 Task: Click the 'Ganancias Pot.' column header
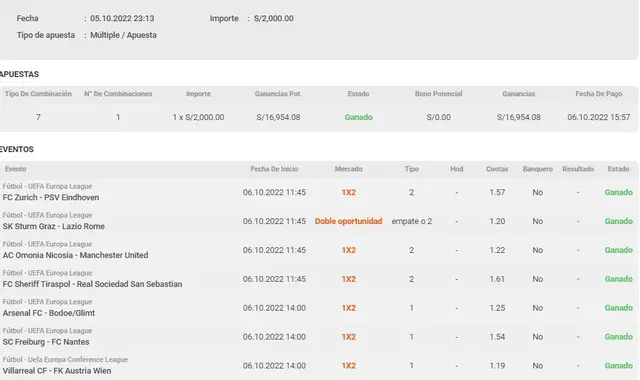[278, 94]
